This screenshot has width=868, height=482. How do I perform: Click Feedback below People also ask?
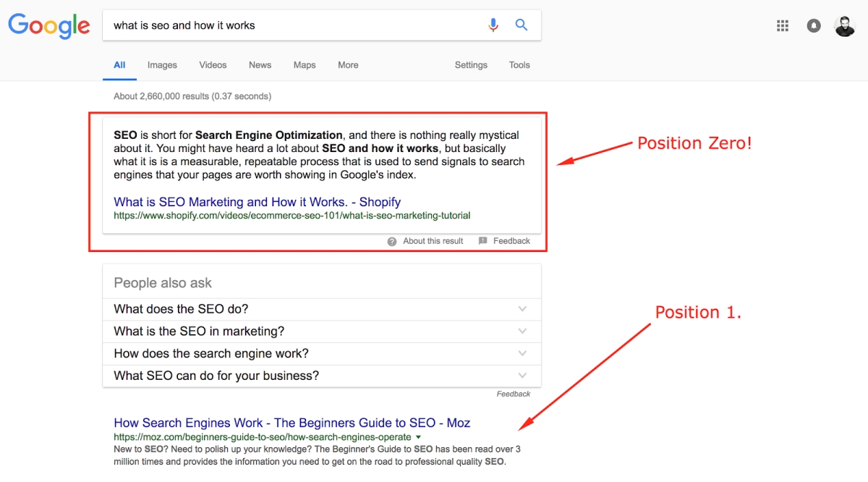(x=514, y=394)
